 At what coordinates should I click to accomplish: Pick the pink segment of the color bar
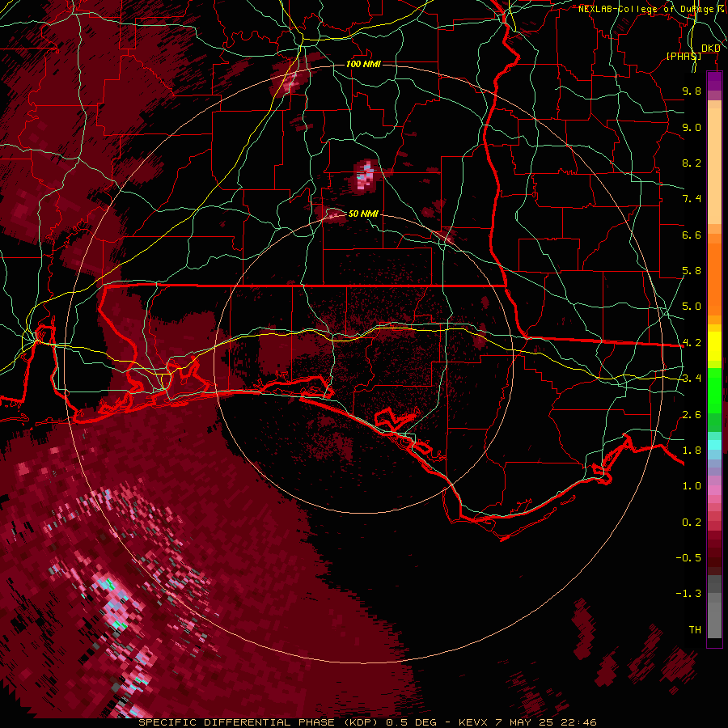click(x=714, y=490)
